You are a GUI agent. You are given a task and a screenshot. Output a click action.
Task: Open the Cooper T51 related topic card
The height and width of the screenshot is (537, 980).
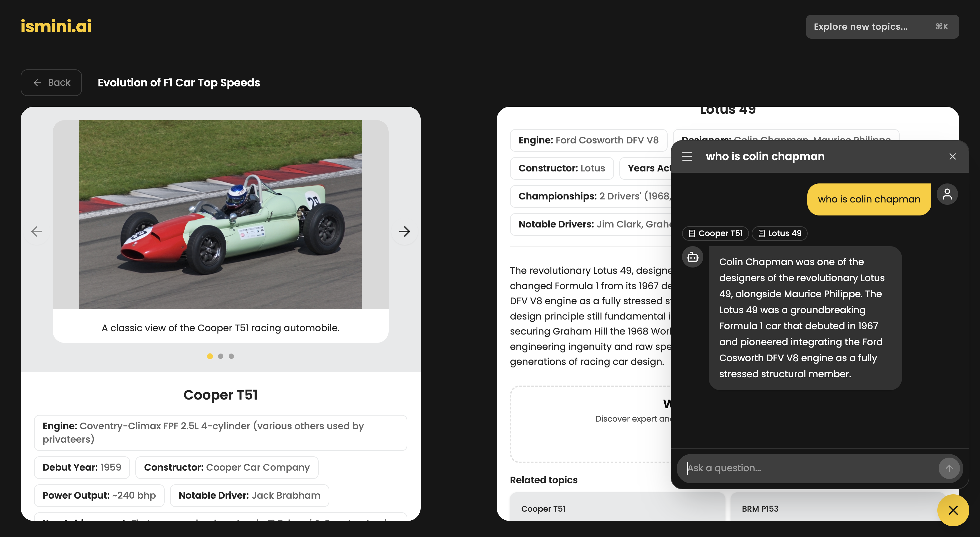point(617,508)
